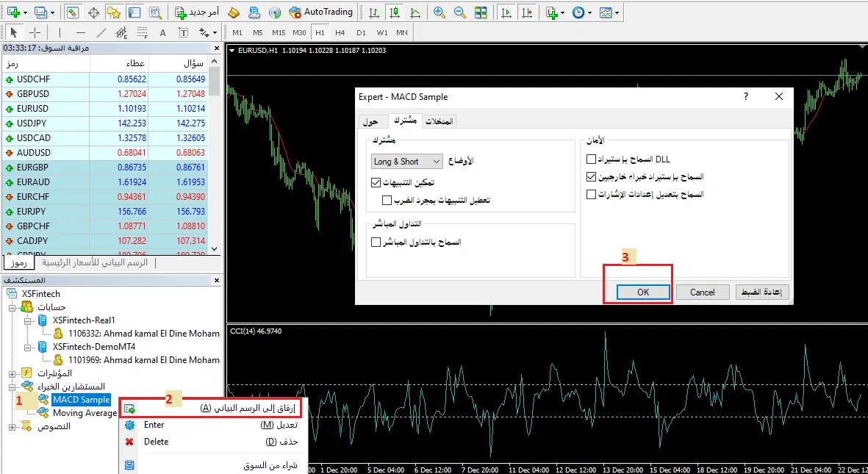Viewport: 868px width, 474px height.
Task: Switch chart to Bar chart icon
Action: (375, 12)
